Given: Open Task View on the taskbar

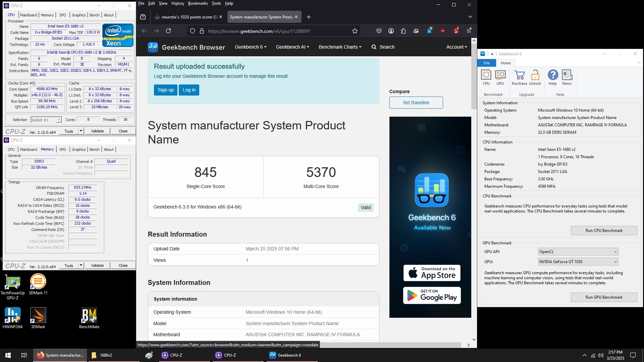Looking at the screenshot, I should click(24, 355).
